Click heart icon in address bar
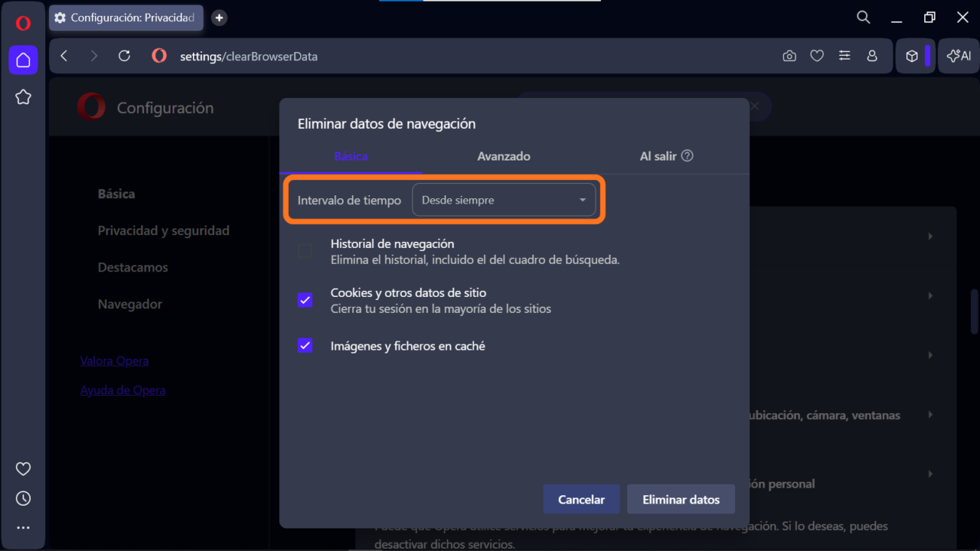 816,57
